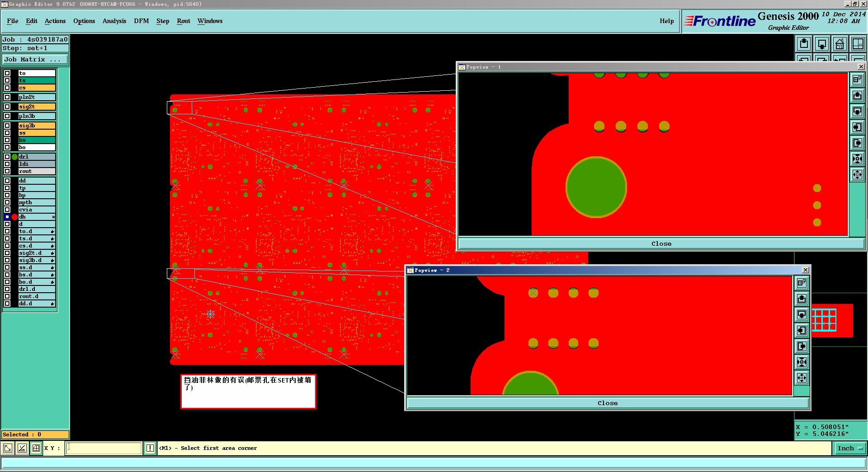Zoom out icon in Popview 1
The height and width of the screenshot is (472, 868).
point(857,175)
